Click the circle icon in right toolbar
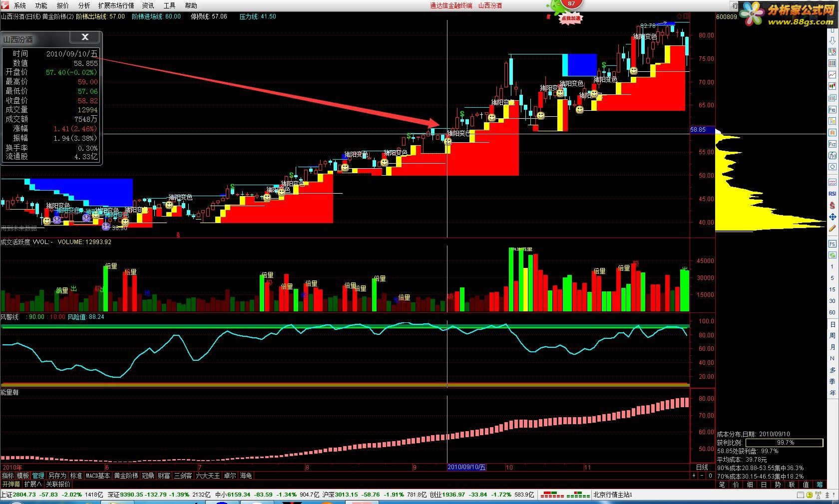The height and width of the screenshot is (504, 839). (x=833, y=167)
